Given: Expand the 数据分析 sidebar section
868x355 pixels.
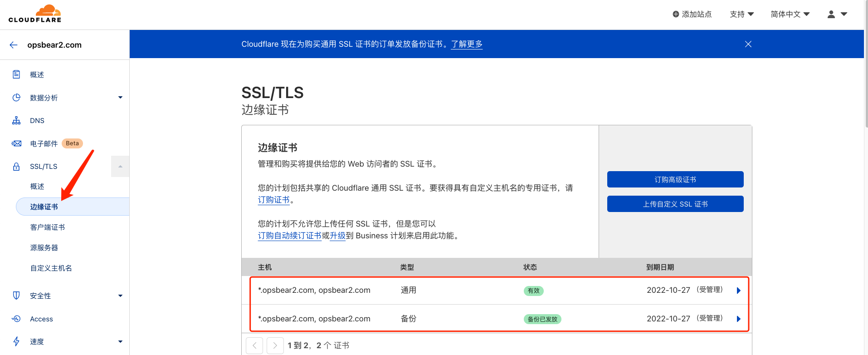Looking at the screenshot, I should pos(120,98).
